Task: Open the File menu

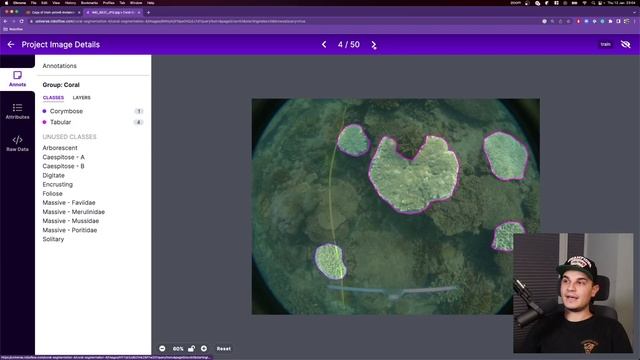Action: coord(33,3)
